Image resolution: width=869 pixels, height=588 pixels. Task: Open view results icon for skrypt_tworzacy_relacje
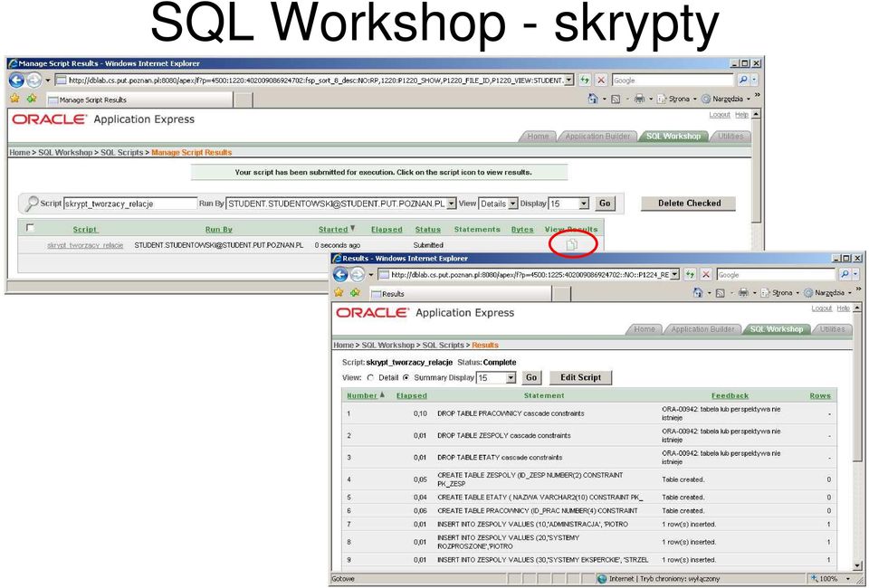point(572,245)
